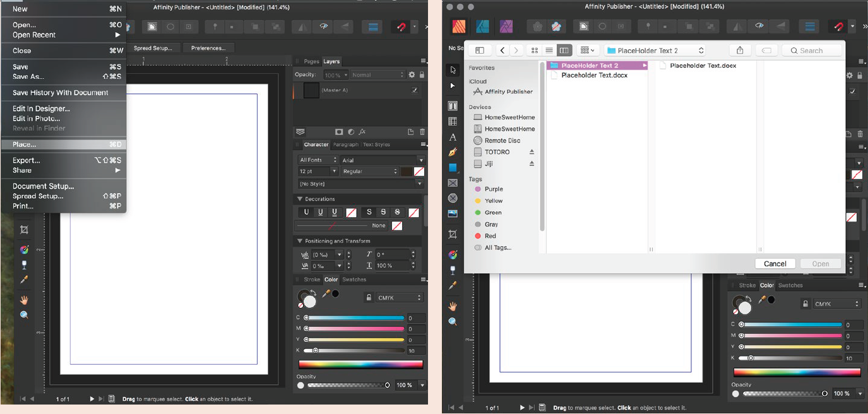
Task: Open the PlaceHolder Text 2 folder dropdown
Action: 655,50
